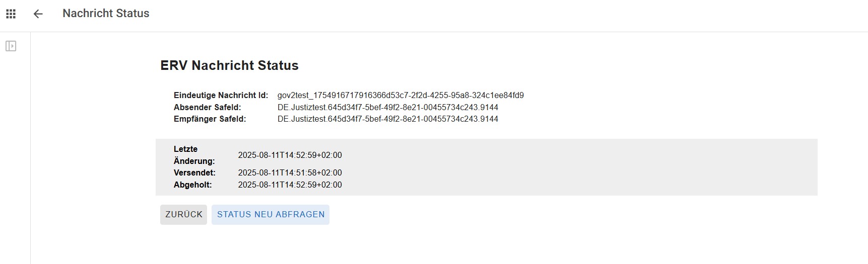This screenshot has height=264, width=868.
Task: Click the Abgeholt timestamp value
Action: (290, 185)
